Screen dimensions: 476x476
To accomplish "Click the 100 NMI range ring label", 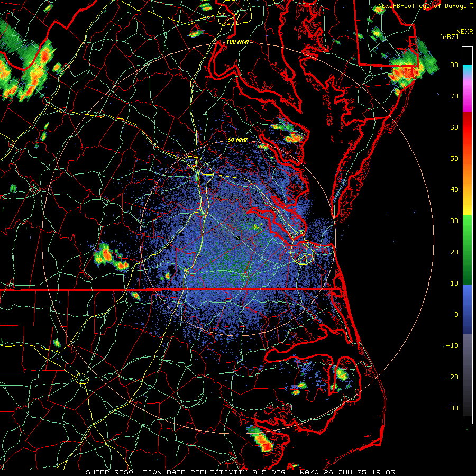I will [237, 42].
